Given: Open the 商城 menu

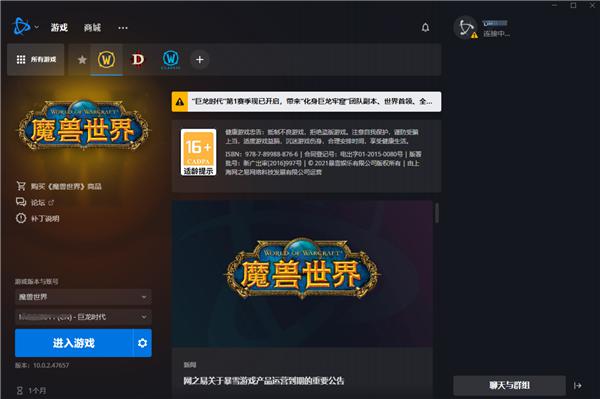Looking at the screenshot, I should 92,28.
